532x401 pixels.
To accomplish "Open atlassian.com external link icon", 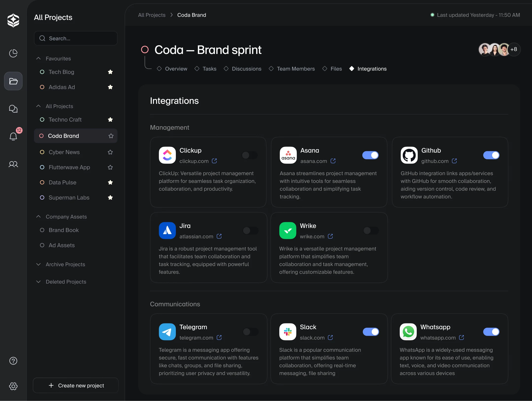I will [x=219, y=236].
